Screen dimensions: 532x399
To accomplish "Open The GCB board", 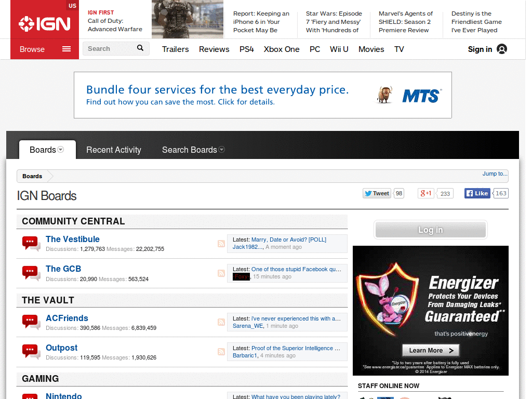I will 63,269.
